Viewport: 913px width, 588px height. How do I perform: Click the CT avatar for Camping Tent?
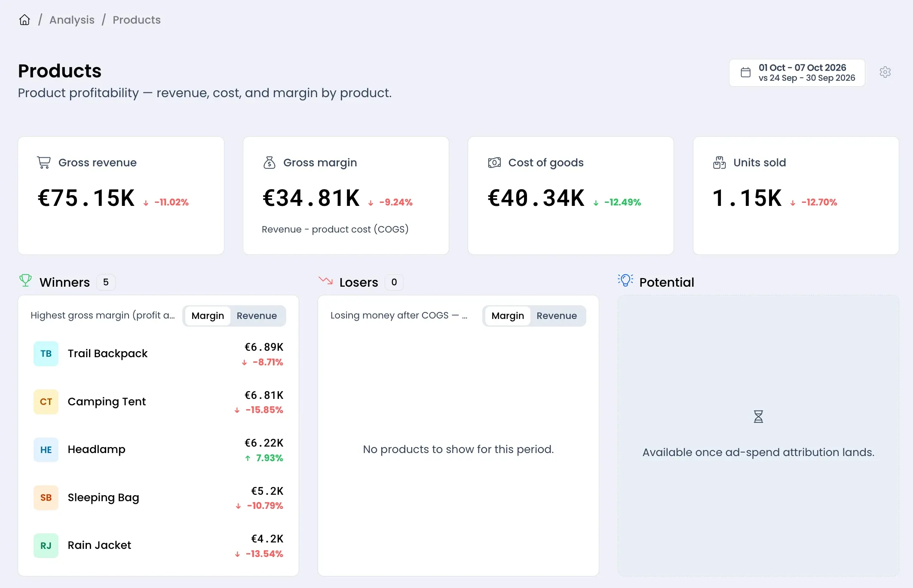[x=46, y=402]
